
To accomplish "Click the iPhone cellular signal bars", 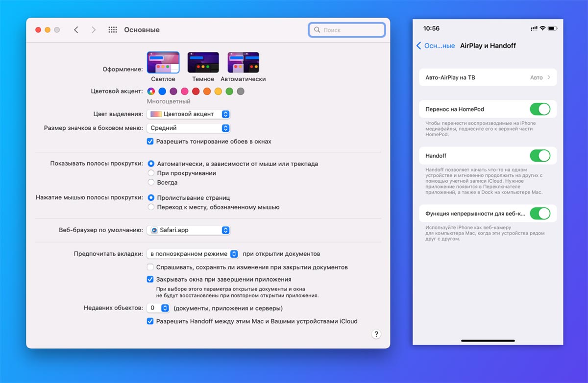I will (534, 28).
